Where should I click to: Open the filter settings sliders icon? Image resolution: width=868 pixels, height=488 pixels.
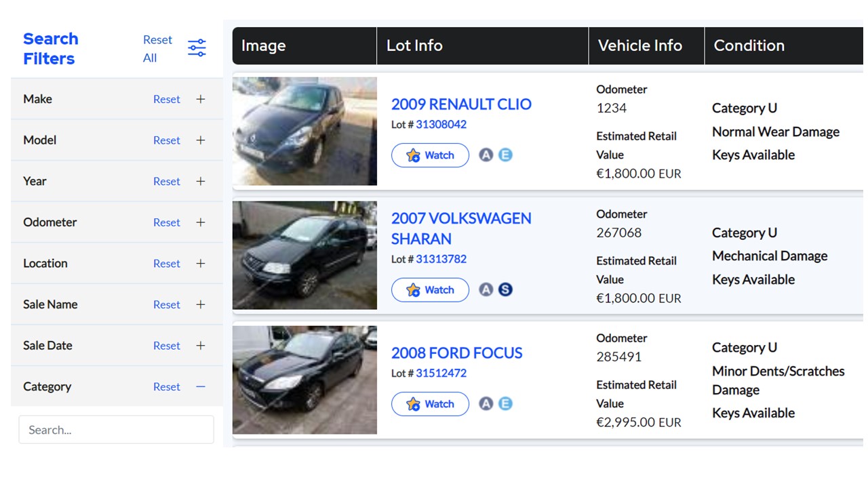pyautogui.click(x=197, y=48)
